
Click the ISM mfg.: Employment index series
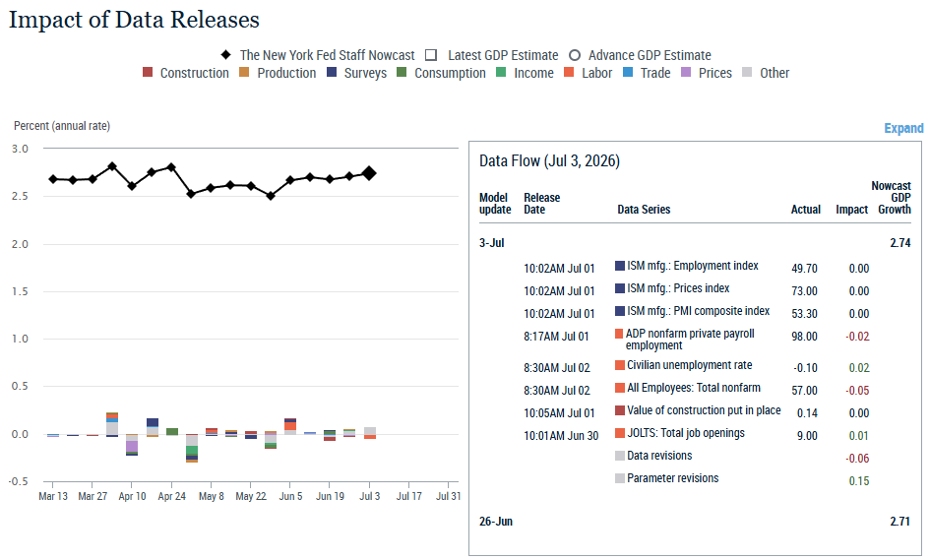coord(692,266)
